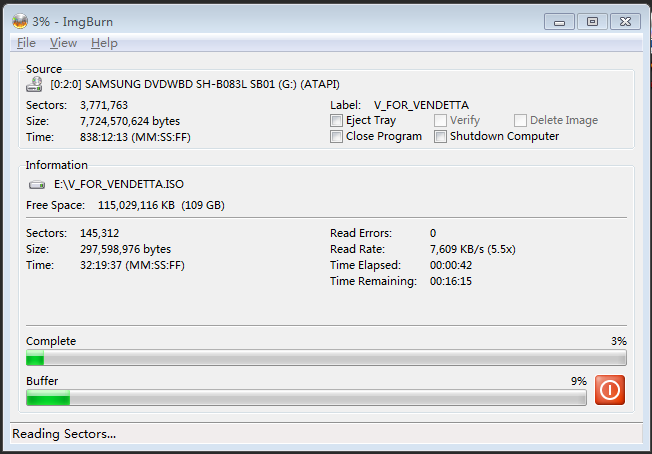Click information sectors value 145,312
Screen dimensions: 652x454
click(x=99, y=233)
